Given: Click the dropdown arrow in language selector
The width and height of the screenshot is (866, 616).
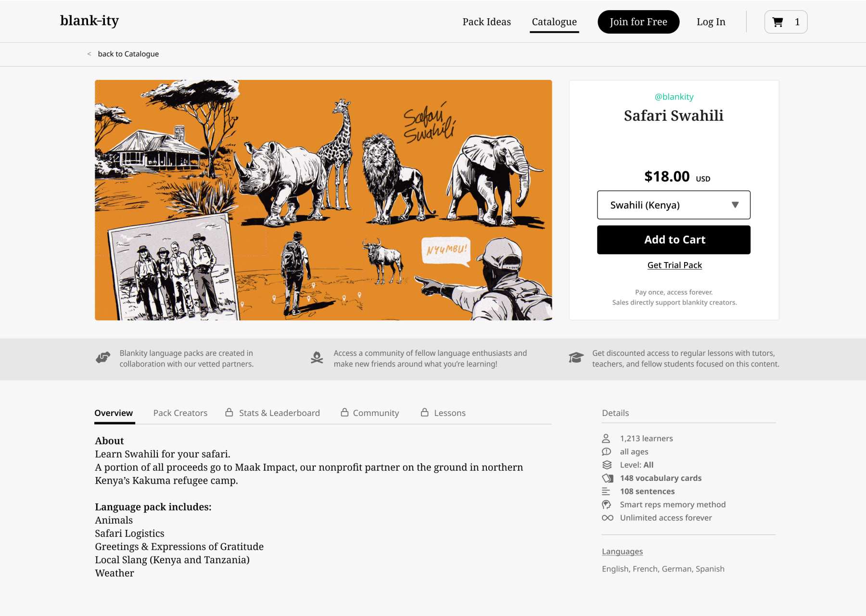Looking at the screenshot, I should (x=735, y=205).
